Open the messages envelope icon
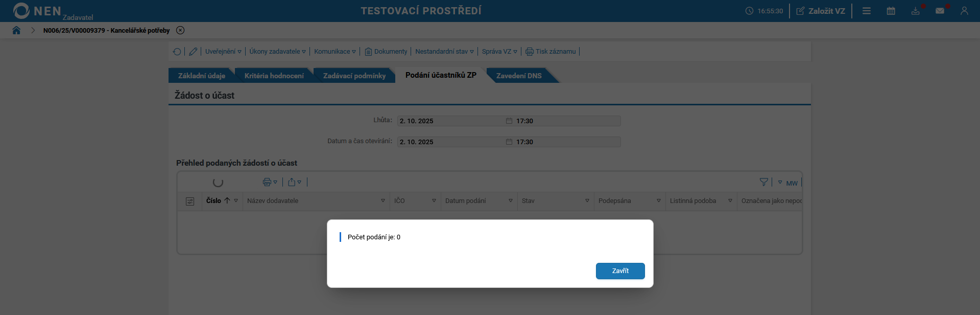 click(940, 11)
